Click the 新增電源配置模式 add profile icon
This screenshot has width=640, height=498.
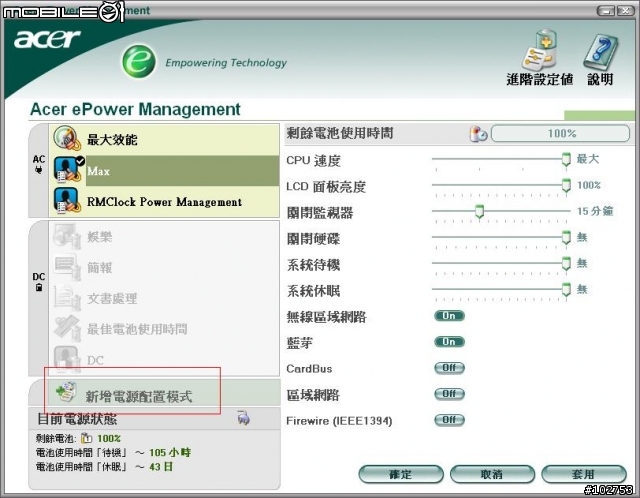pos(66,391)
